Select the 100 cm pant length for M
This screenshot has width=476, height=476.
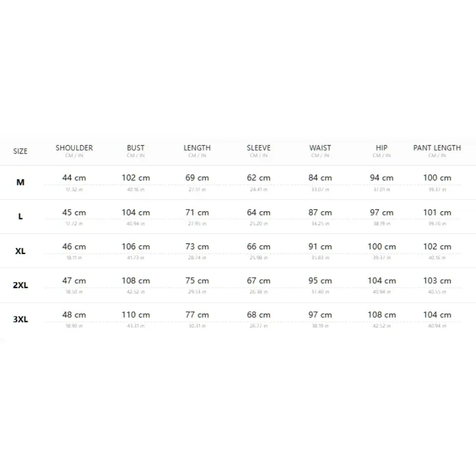pyautogui.click(x=437, y=177)
